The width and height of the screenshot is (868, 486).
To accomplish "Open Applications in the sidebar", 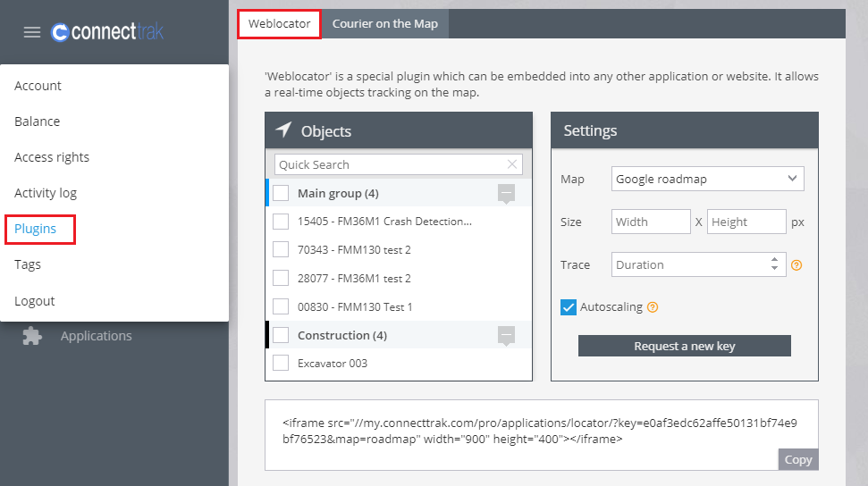I will pos(97,336).
